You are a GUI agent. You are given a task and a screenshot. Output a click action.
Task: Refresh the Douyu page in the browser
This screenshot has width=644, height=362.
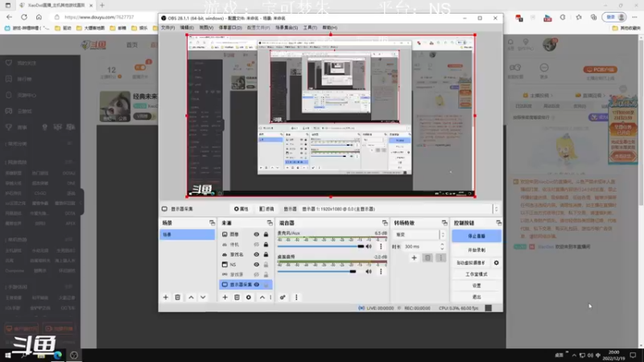tap(24, 17)
